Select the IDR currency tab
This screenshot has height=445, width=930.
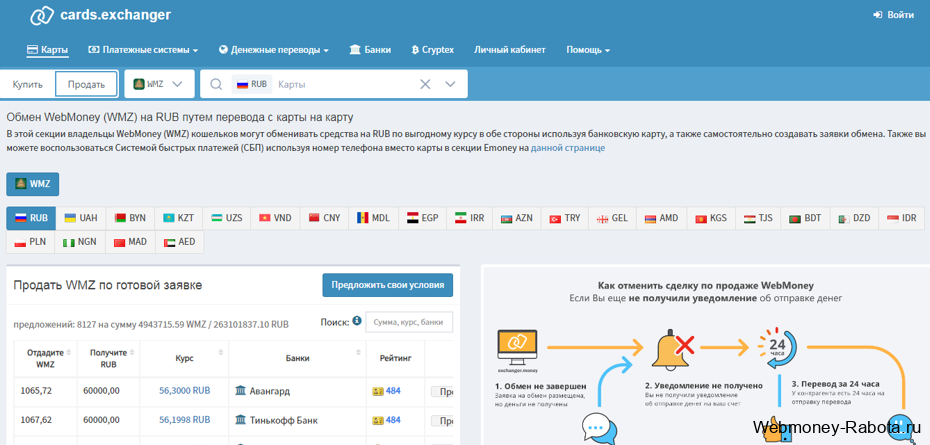902,218
